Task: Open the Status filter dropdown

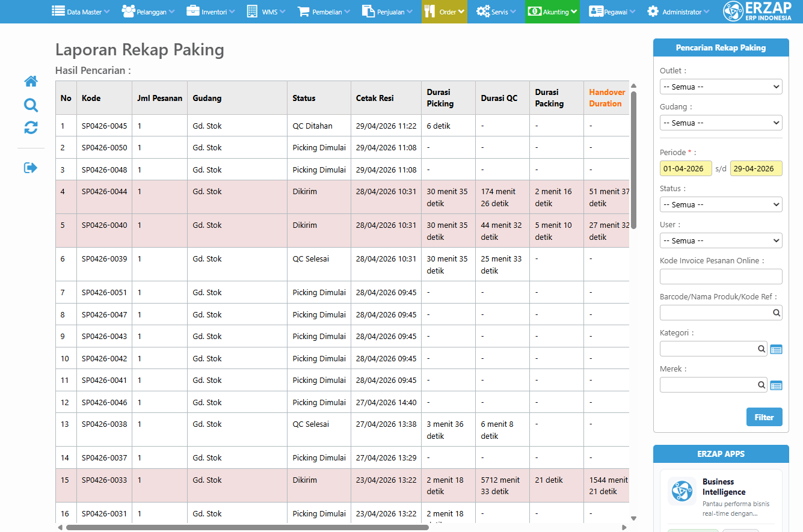Action: [721, 204]
